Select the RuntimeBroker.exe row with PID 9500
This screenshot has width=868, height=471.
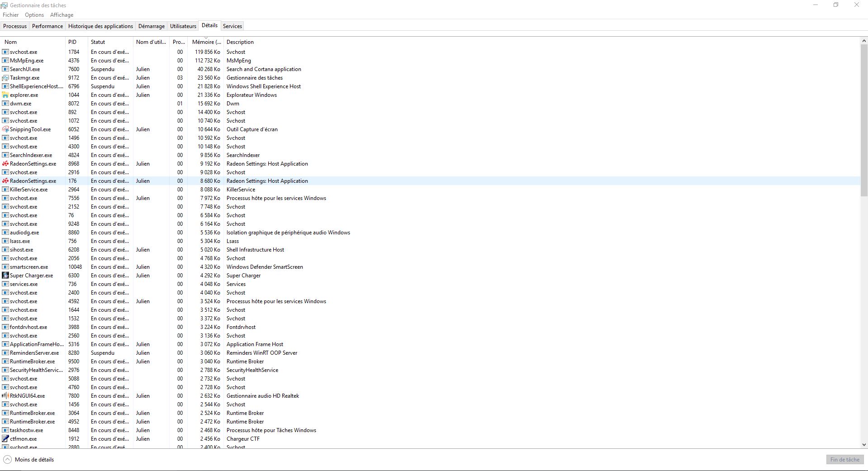(x=430, y=362)
